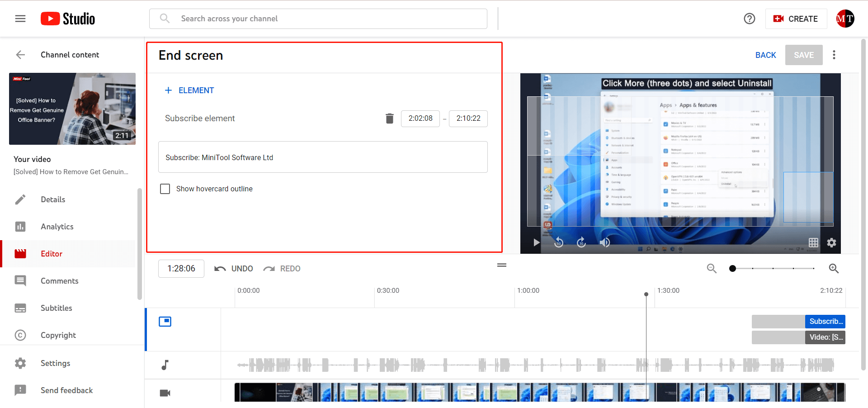Click the 1:00:00 timeline ruler label

(528, 290)
